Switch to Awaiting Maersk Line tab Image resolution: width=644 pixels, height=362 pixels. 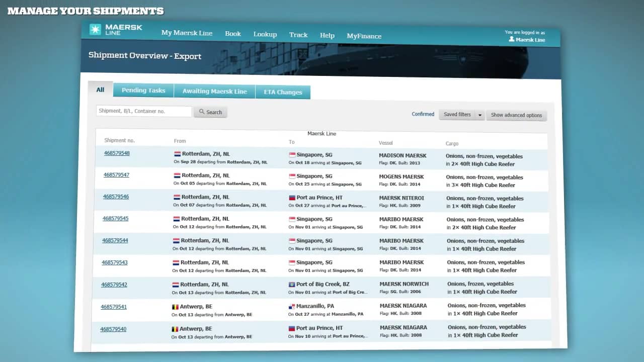pos(215,92)
